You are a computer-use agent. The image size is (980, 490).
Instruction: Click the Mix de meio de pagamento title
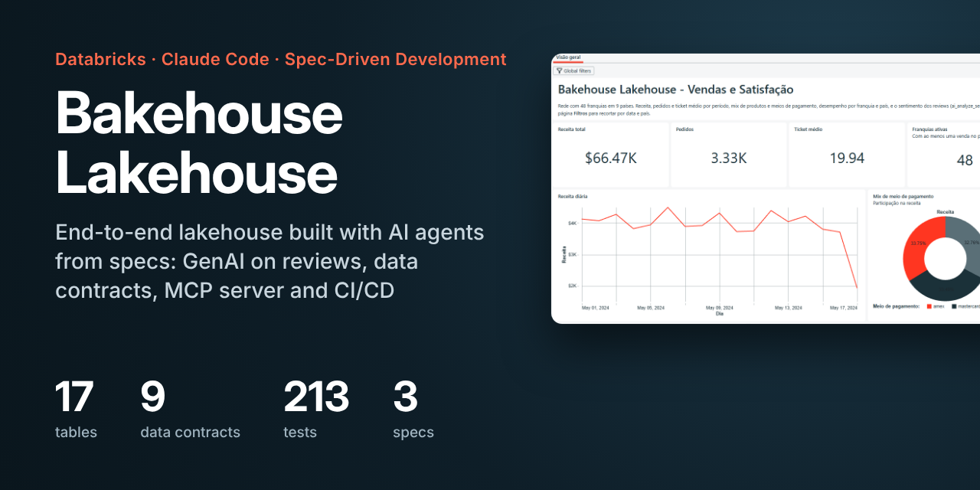(x=903, y=197)
